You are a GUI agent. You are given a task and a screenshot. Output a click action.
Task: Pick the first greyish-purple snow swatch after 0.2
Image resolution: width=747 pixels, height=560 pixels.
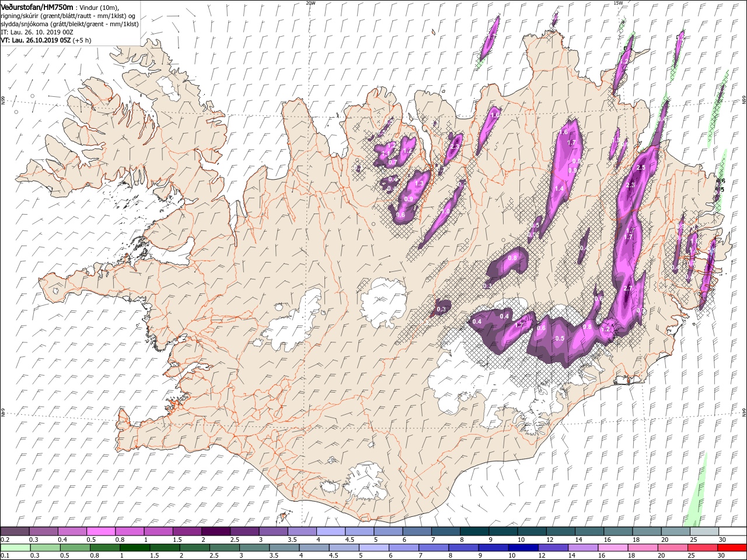pos(15,531)
